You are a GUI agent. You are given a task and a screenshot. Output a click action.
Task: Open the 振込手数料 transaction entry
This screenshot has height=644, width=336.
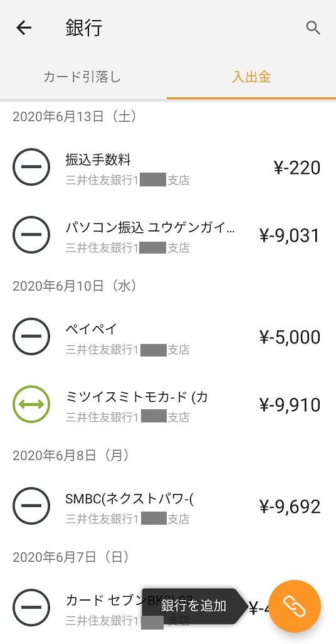(x=168, y=167)
